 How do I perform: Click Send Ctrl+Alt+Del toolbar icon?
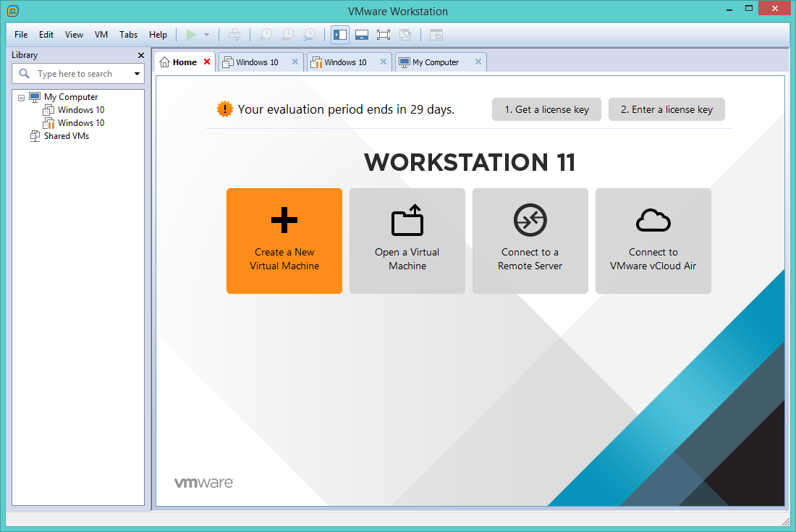tap(234, 35)
